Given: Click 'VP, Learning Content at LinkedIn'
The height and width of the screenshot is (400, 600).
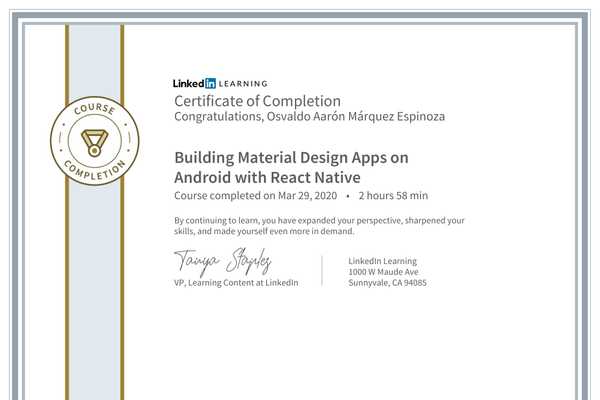Looking at the screenshot, I should pos(236,283).
